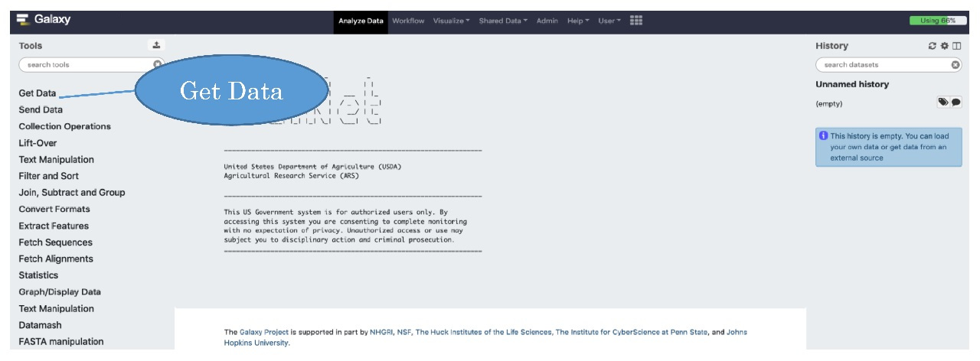This screenshot has height=361, width=980.
Task: Expand the Datamash tool section
Action: (40, 325)
